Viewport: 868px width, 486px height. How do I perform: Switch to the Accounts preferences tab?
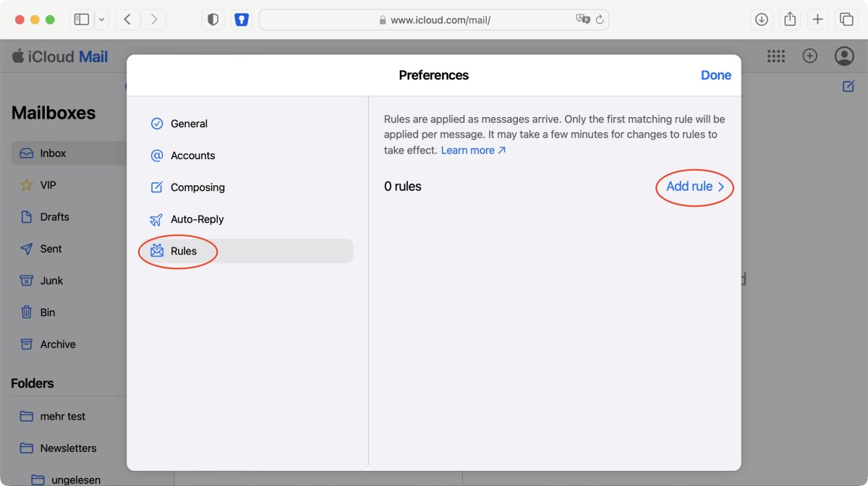coord(192,155)
